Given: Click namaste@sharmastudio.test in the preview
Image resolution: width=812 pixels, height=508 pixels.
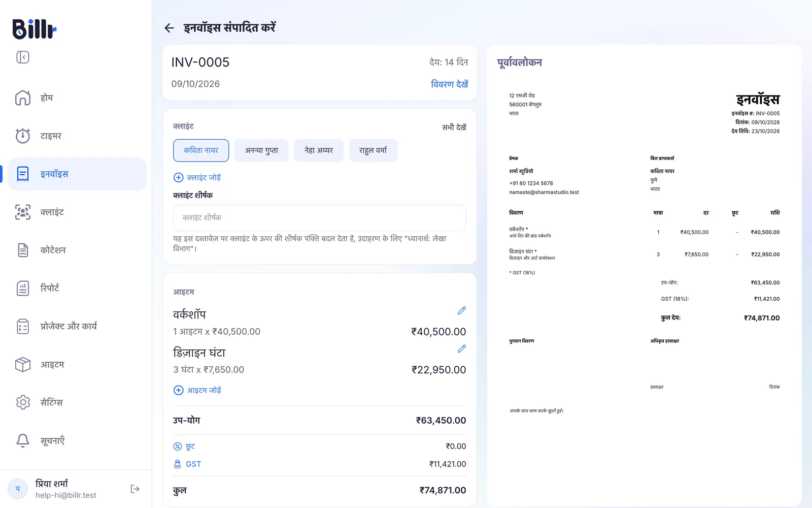Looking at the screenshot, I should tap(544, 192).
